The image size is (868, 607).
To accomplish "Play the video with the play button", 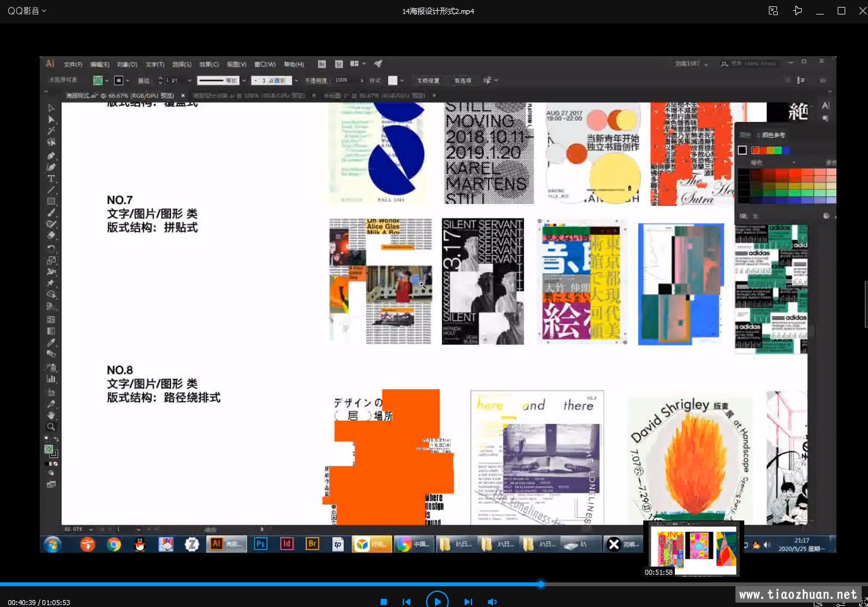I will click(437, 601).
